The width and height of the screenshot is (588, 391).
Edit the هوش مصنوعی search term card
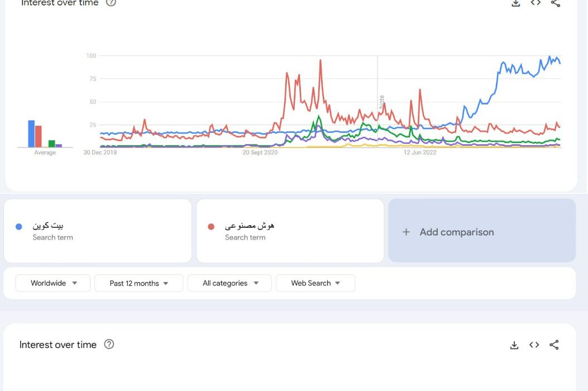(290, 231)
